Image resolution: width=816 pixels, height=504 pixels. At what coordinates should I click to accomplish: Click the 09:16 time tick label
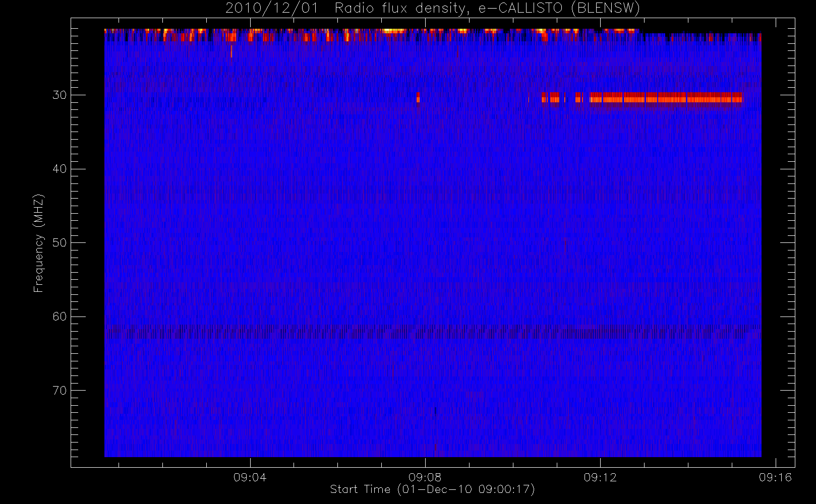pos(775,477)
